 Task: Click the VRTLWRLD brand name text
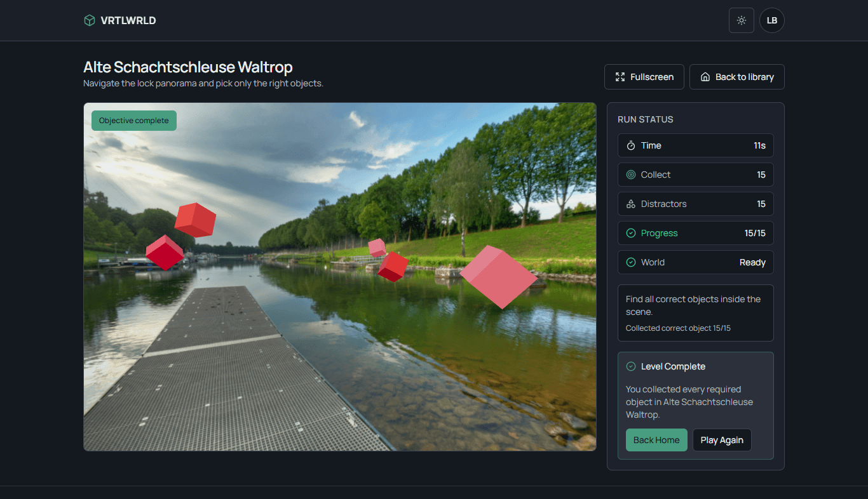[128, 20]
